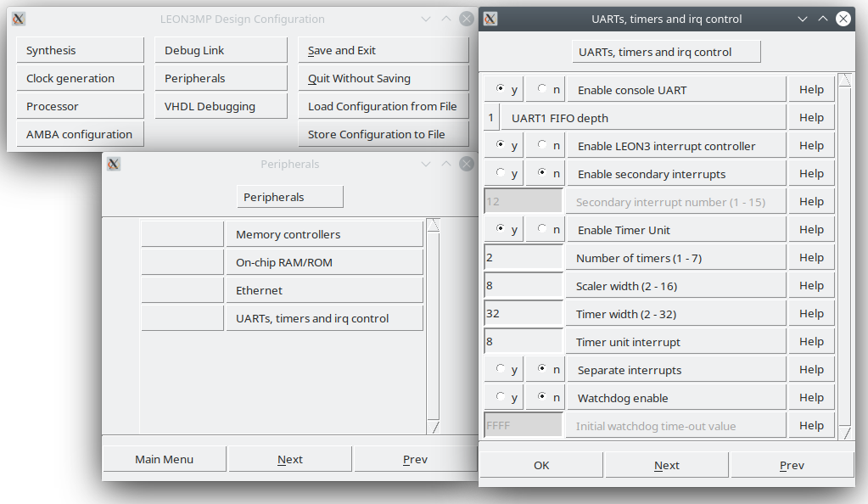Open AMBA configuration
This screenshot has height=504, width=868.
81,134
